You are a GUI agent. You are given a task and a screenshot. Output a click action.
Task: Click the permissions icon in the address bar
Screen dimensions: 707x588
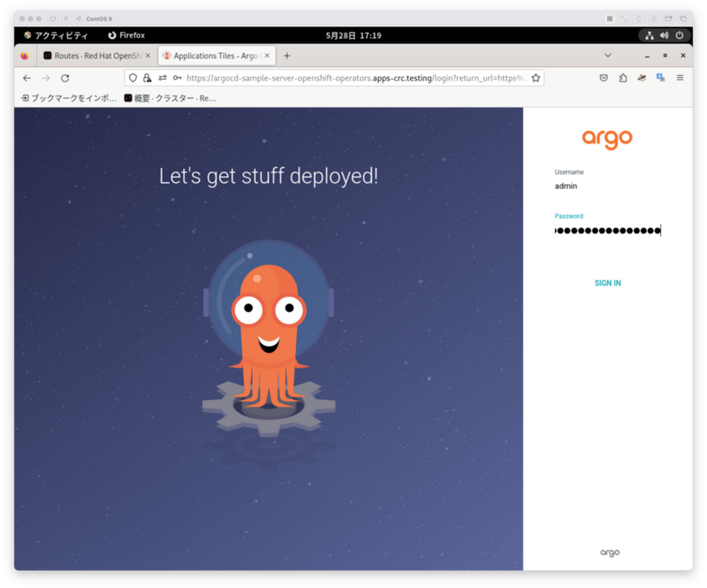click(163, 78)
